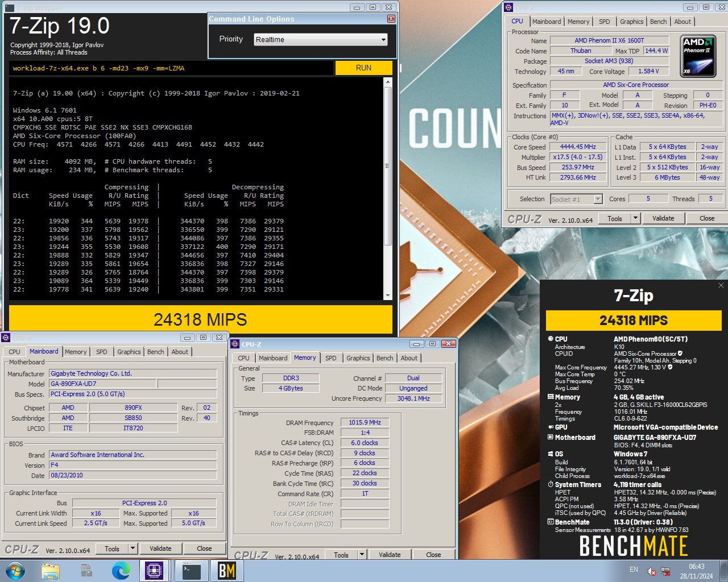Click the BenchMate section icon in panel
The image size is (728, 582).
coord(550,522)
